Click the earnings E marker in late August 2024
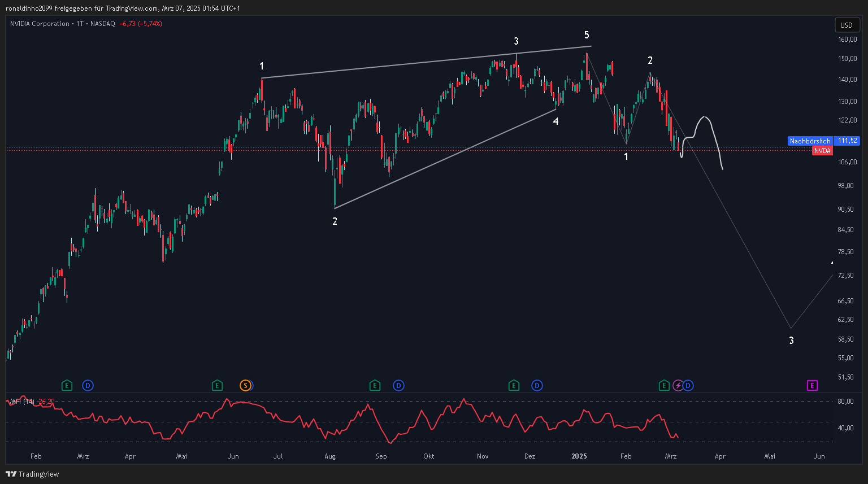 pyautogui.click(x=375, y=386)
